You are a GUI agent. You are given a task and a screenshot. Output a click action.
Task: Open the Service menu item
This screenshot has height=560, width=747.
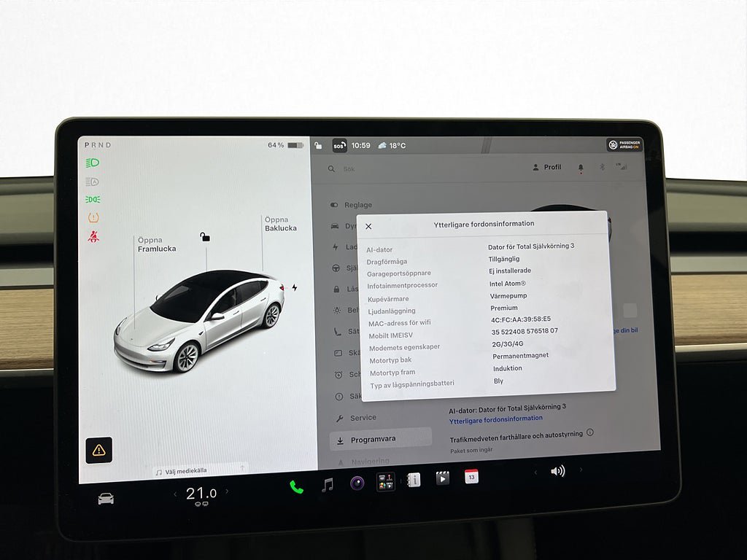(356, 418)
